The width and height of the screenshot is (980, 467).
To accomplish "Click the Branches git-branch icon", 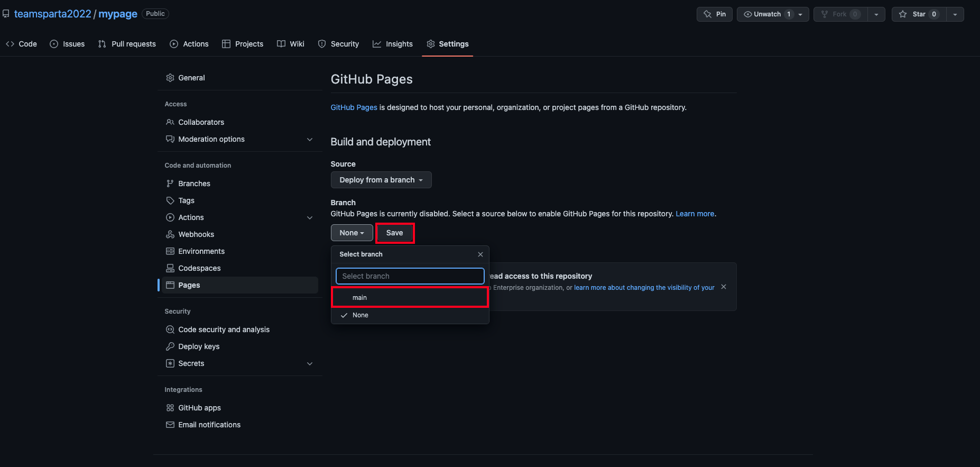I will tap(170, 184).
